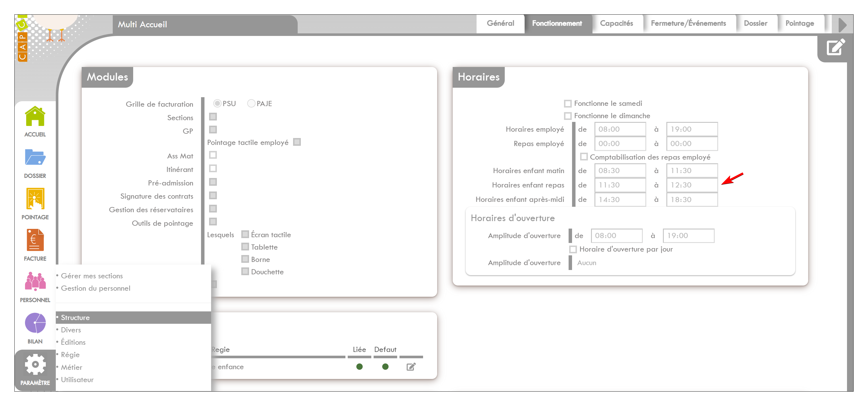
Task: Click Horaires enfant matin end field
Action: 692,171
